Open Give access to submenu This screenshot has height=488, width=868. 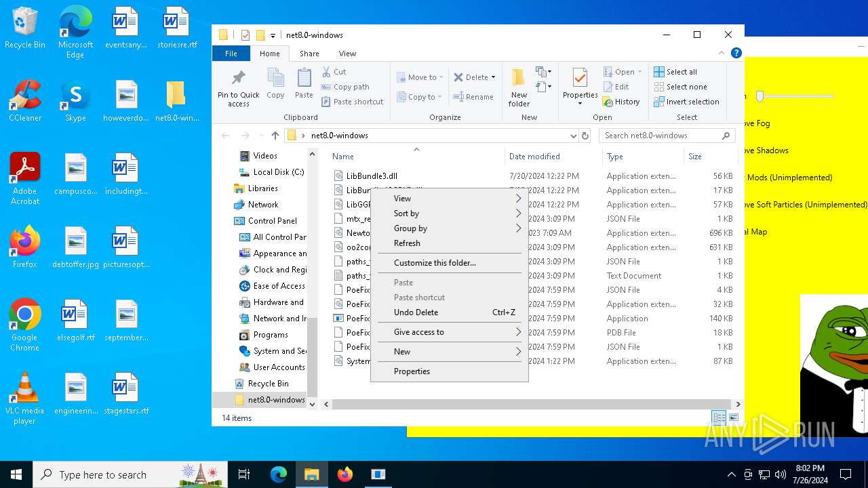pos(450,332)
